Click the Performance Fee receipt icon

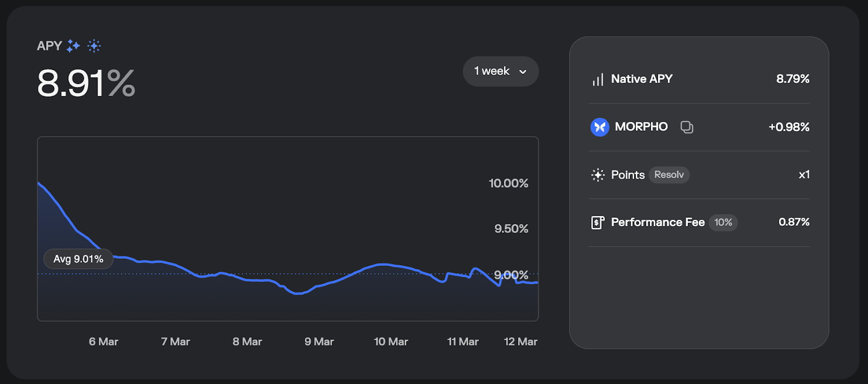[597, 222]
